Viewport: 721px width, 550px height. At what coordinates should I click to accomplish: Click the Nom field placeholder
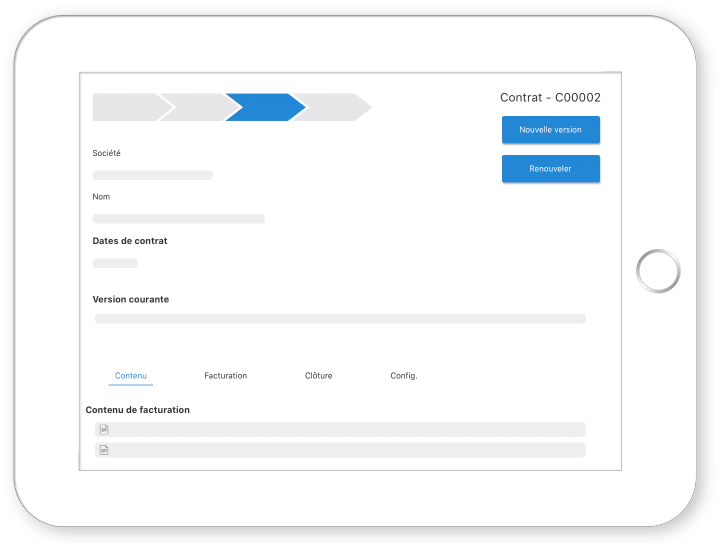point(178,219)
